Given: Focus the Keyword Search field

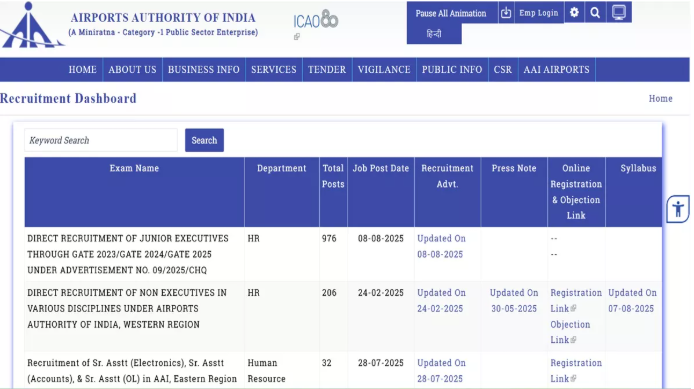Looking at the screenshot, I should coord(101,140).
